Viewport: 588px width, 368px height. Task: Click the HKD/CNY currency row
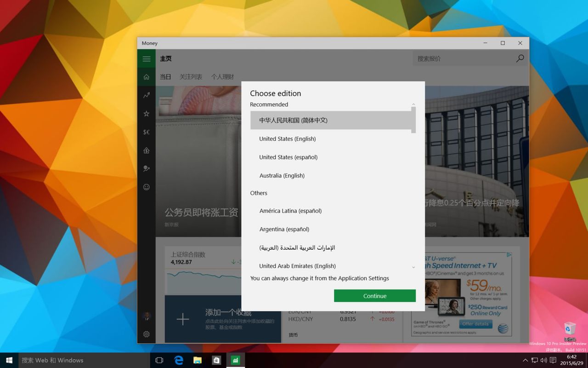341,319
